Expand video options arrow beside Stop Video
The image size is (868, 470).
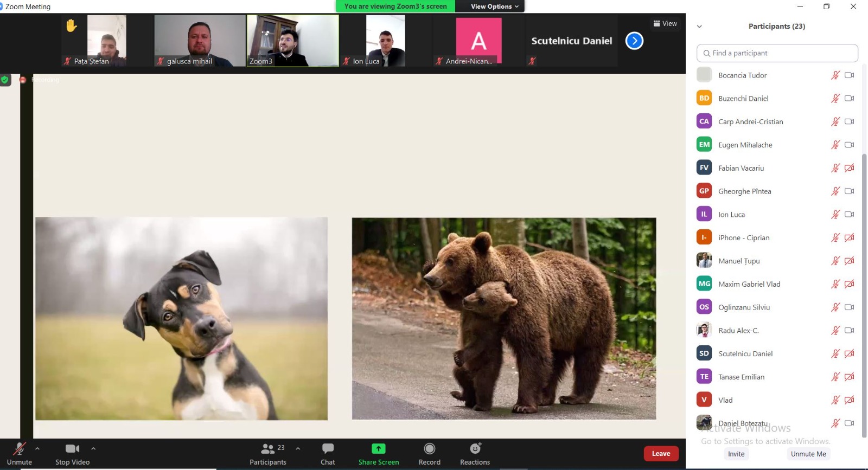[x=93, y=448]
